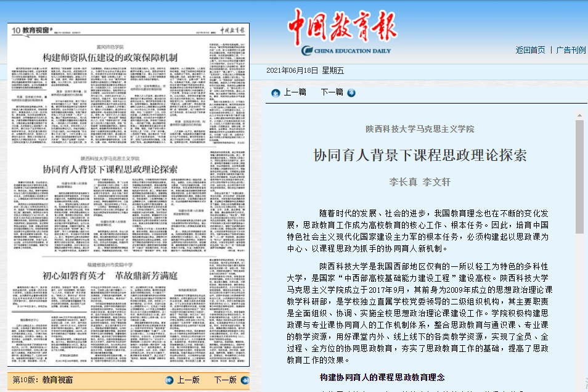Click the China Education Daily logo
The image size is (588, 392).
342,33
